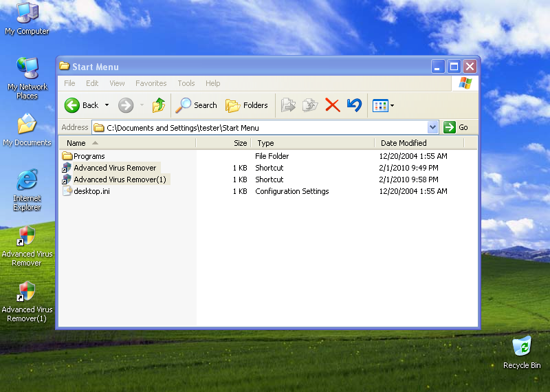550x392 pixels.
Task: Close the Start Menu window
Action: click(470, 66)
